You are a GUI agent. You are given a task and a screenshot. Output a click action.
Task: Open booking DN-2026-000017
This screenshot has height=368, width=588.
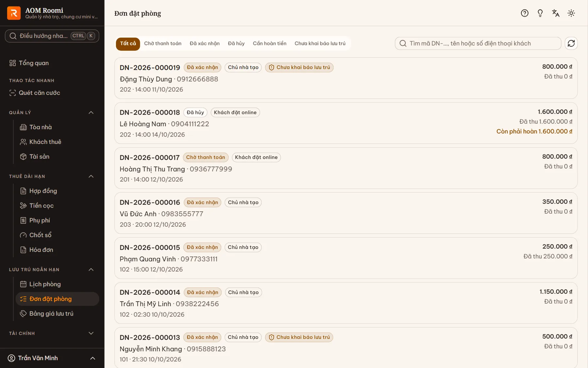click(346, 168)
